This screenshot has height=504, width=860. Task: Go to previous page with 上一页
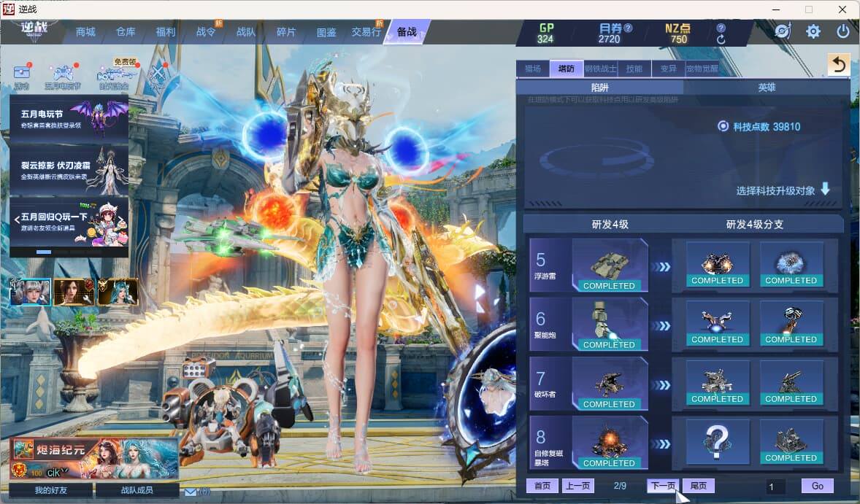pos(578,485)
